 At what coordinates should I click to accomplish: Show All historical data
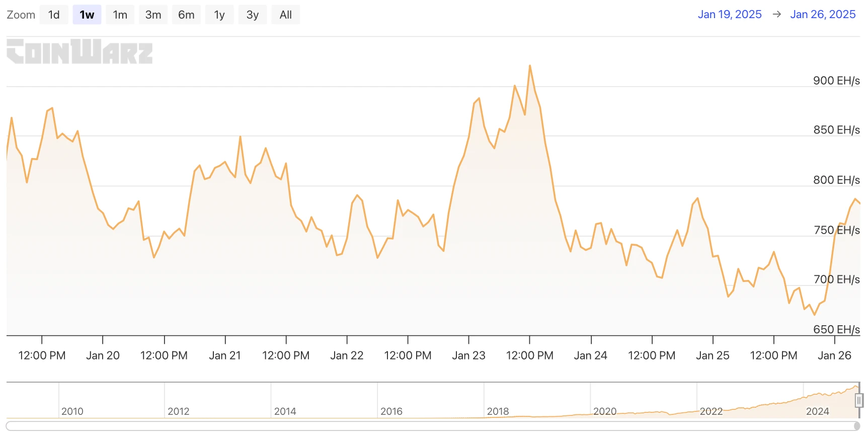coord(285,15)
